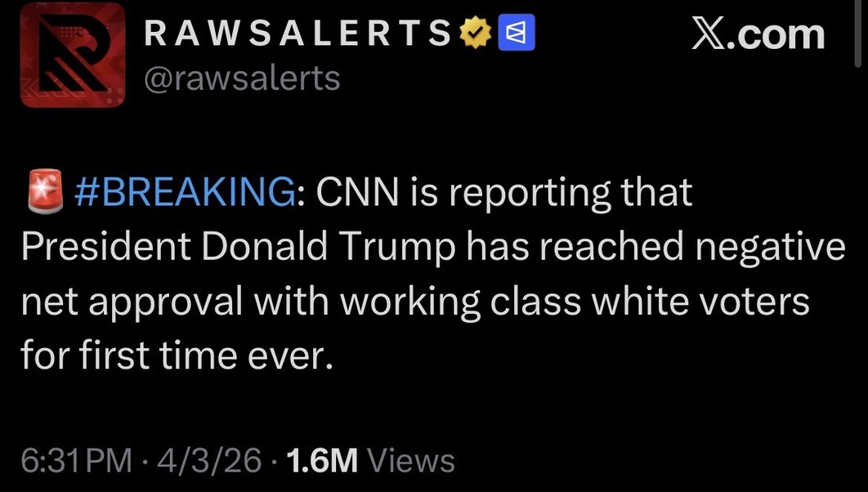Viewport: 868px width, 492px height.
Task: Click the line for first time ever
Action: 177,356
